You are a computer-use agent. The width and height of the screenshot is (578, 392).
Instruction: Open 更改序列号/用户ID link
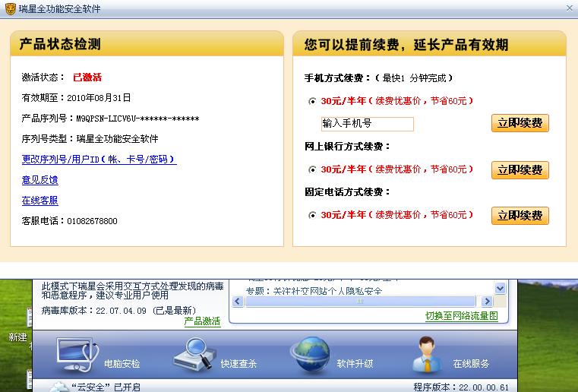click(99, 160)
